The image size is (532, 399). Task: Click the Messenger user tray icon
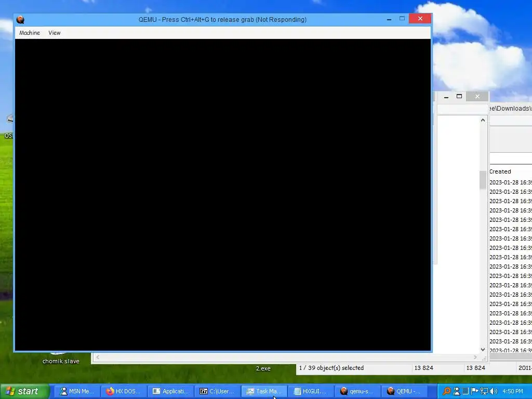pyautogui.click(x=457, y=391)
